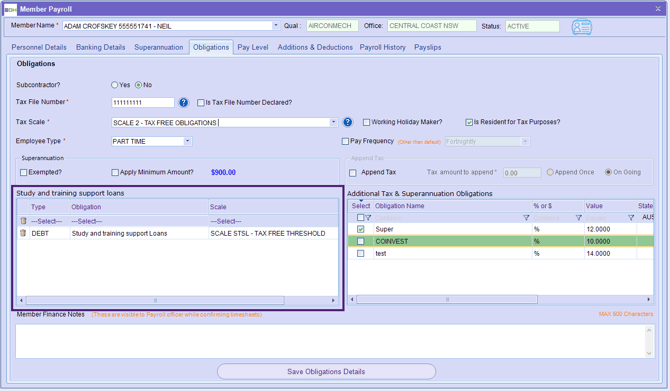This screenshot has height=391, width=670.
Task: Select No for Subcontractor
Action: [138, 85]
